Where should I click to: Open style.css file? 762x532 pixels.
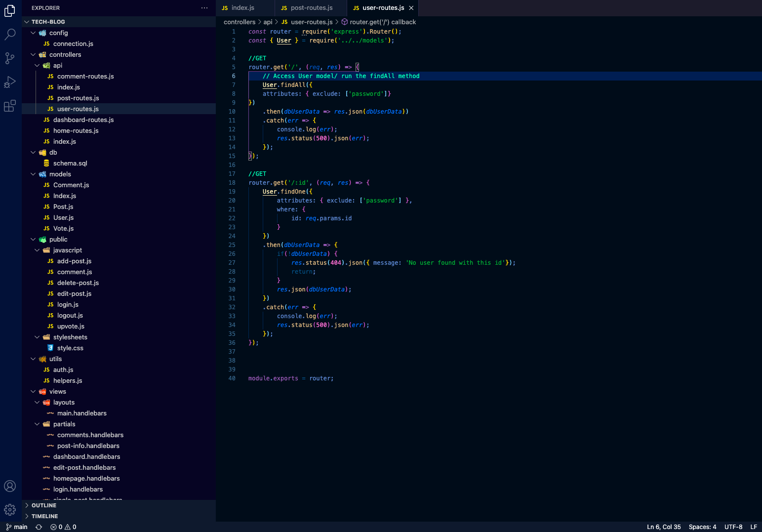pyautogui.click(x=119, y=348)
